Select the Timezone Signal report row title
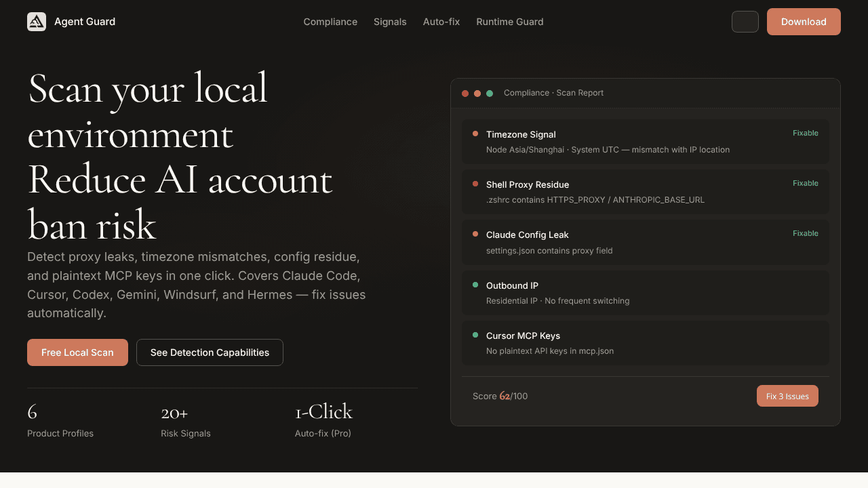The width and height of the screenshot is (868, 488). pos(521,134)
